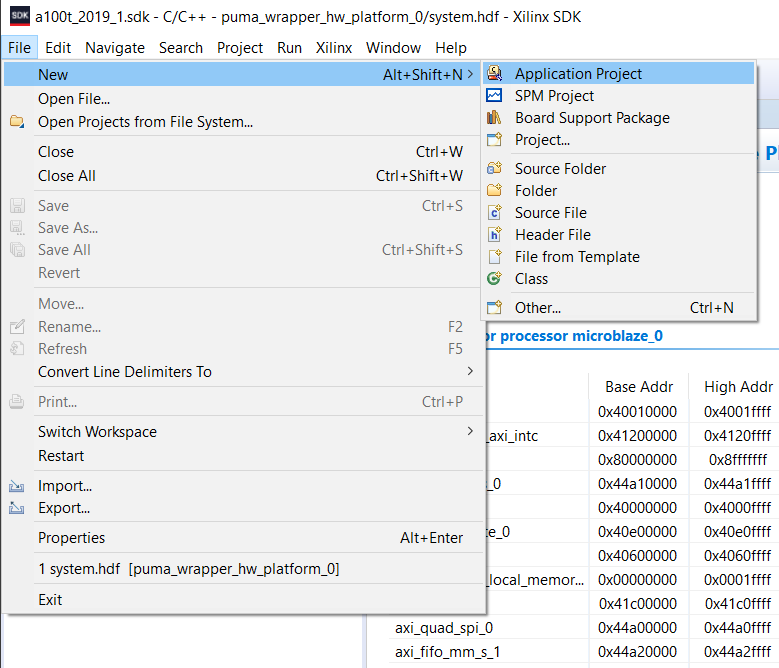Image resolution: width=779 pixels, height=668 pixels.
Task: Select File from Template entry
Action: coord(619,256)
